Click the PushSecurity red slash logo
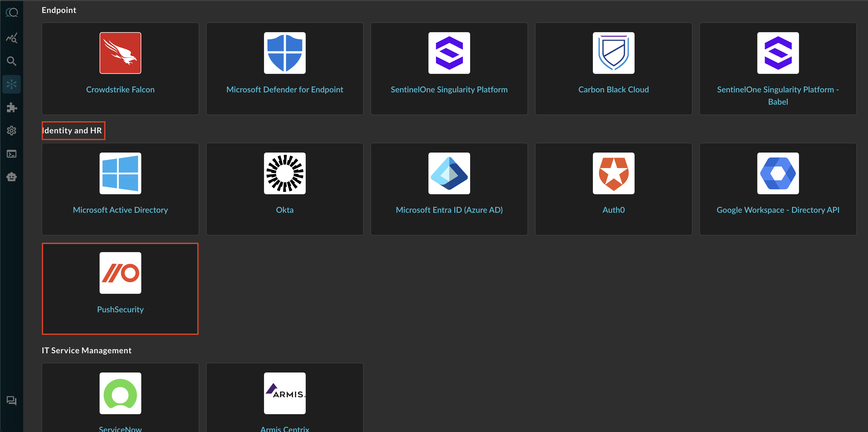The width and height of the screenshot is (868, 432). pos(120,273)
